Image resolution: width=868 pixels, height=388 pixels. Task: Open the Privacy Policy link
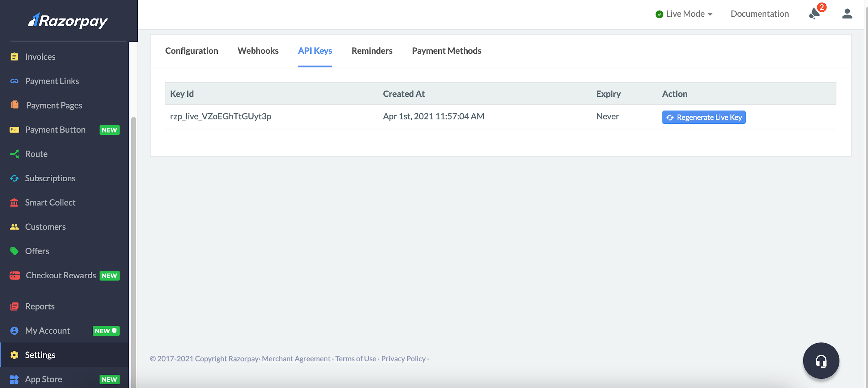[403, 358]
